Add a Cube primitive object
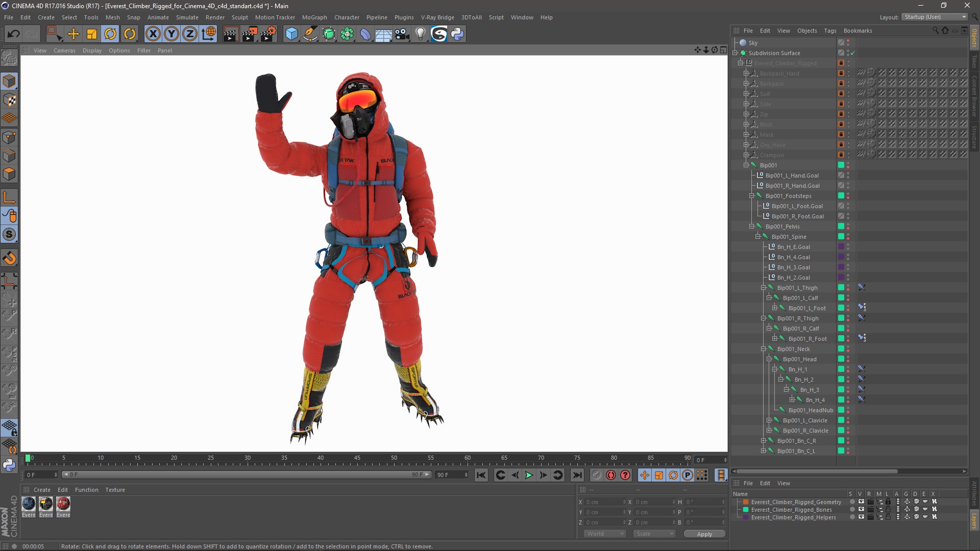The height and width of the screenshot is (551, 980). 291,34
